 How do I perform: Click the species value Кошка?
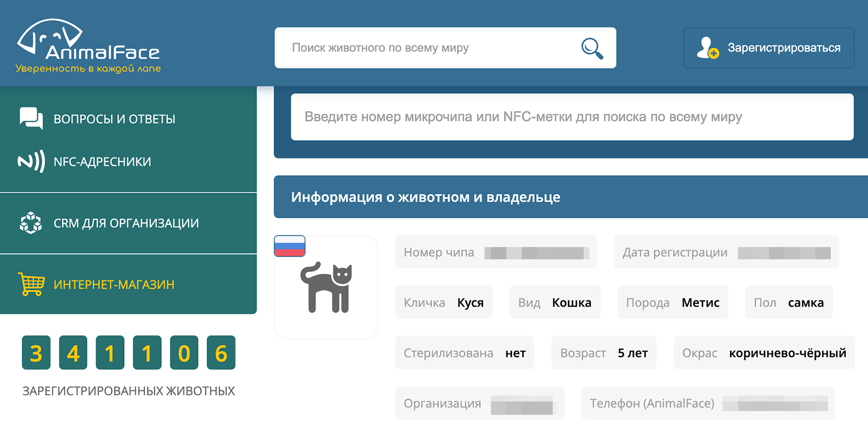[x=572, y=302]
